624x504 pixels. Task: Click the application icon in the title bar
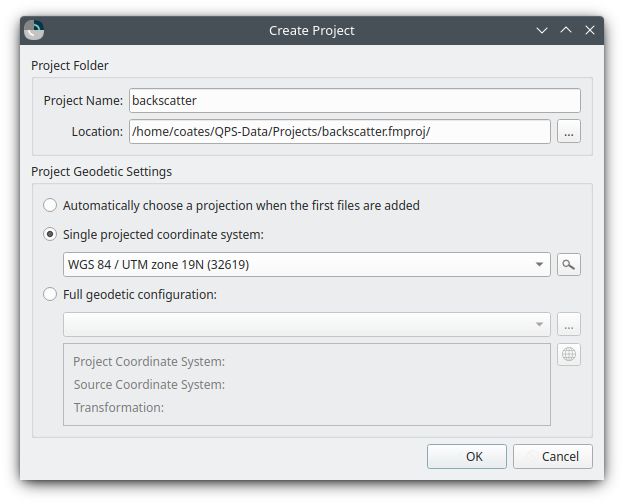[34, 30]
